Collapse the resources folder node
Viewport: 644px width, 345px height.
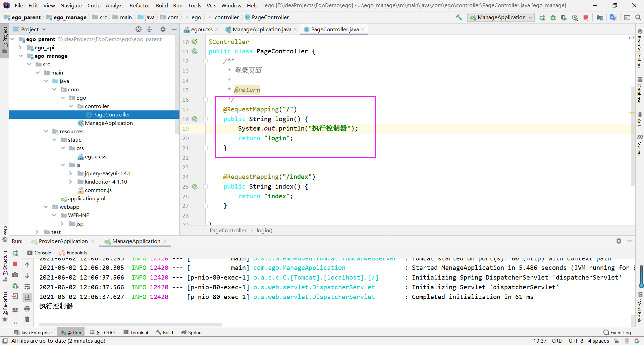46,132
